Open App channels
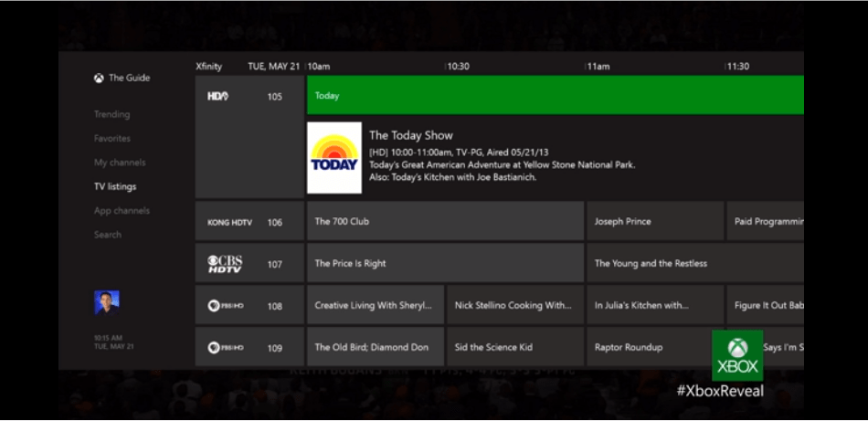Screen dimensions: 868x421 point(122,211)
